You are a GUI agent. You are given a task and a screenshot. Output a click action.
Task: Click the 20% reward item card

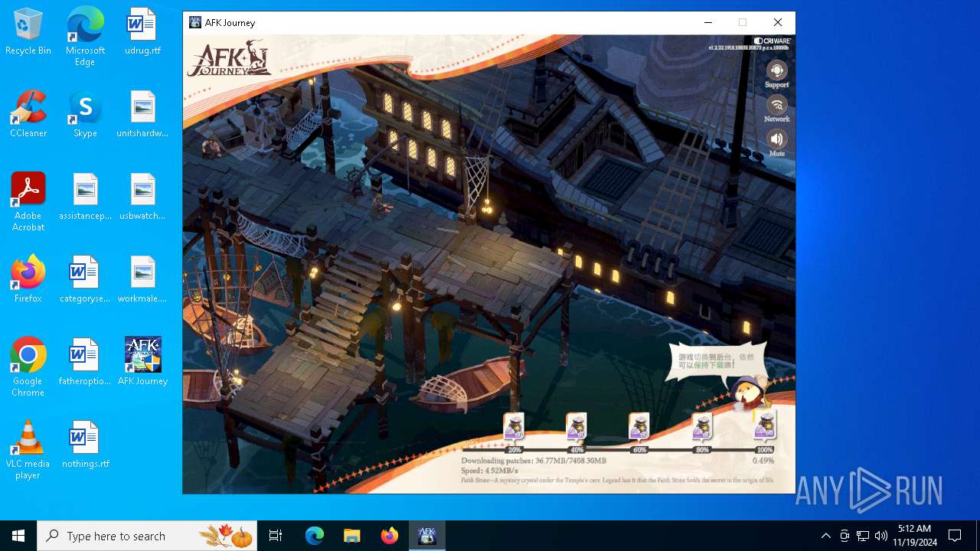[514, 427]
